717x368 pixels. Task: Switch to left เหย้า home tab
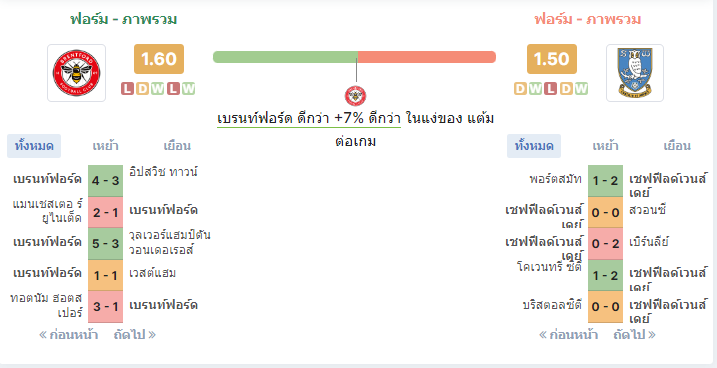[x=106, y=146]
